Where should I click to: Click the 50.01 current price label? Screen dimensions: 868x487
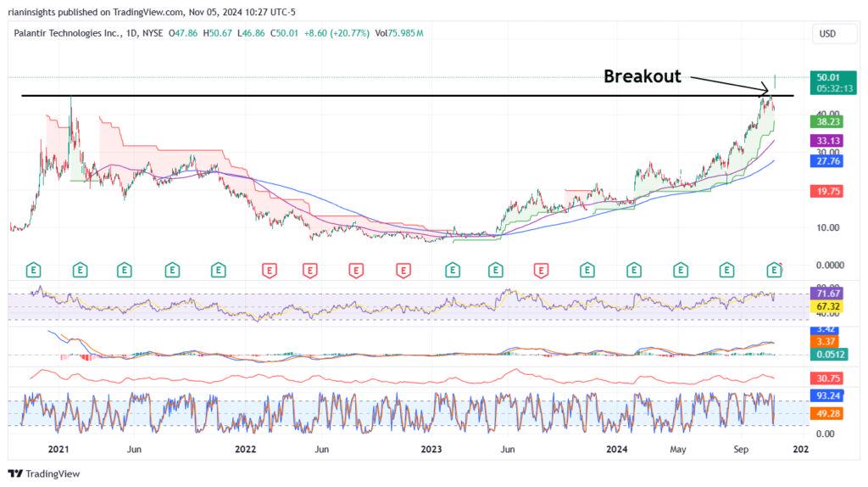[828, 77]
